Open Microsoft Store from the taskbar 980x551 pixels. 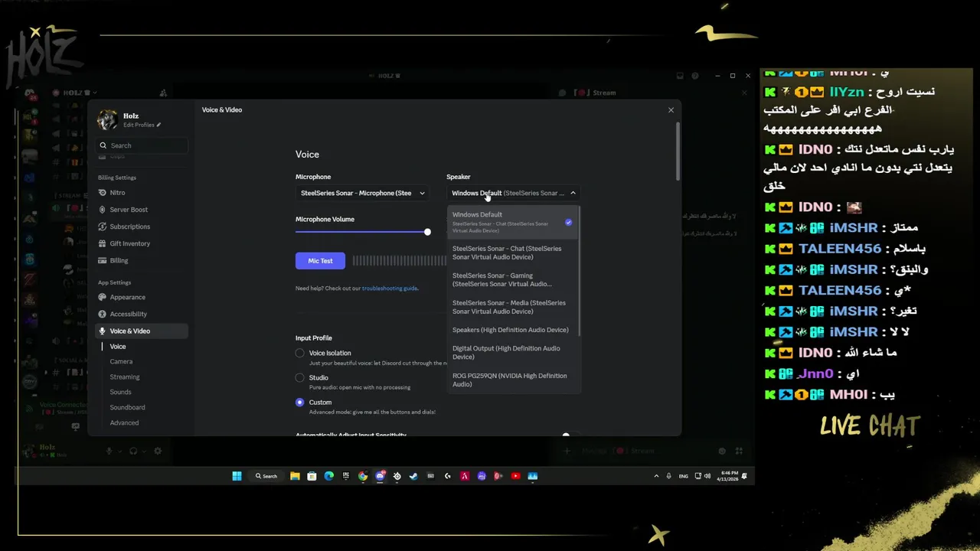click(312, 476)
